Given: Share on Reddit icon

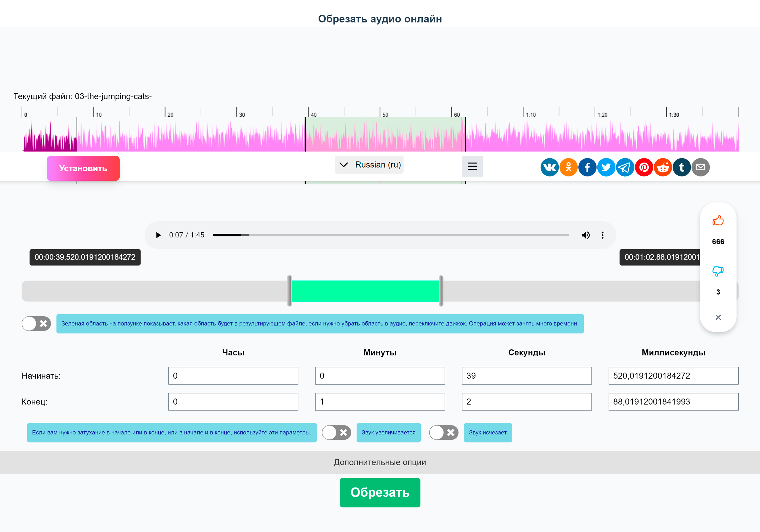Looking at the screenshot, I should (663, 167).
